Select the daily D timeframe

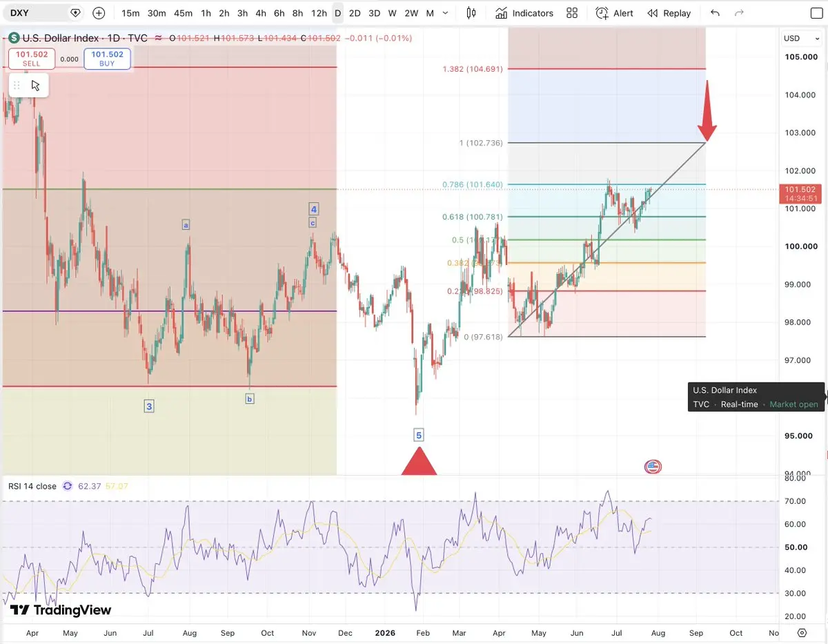[337, 13]
